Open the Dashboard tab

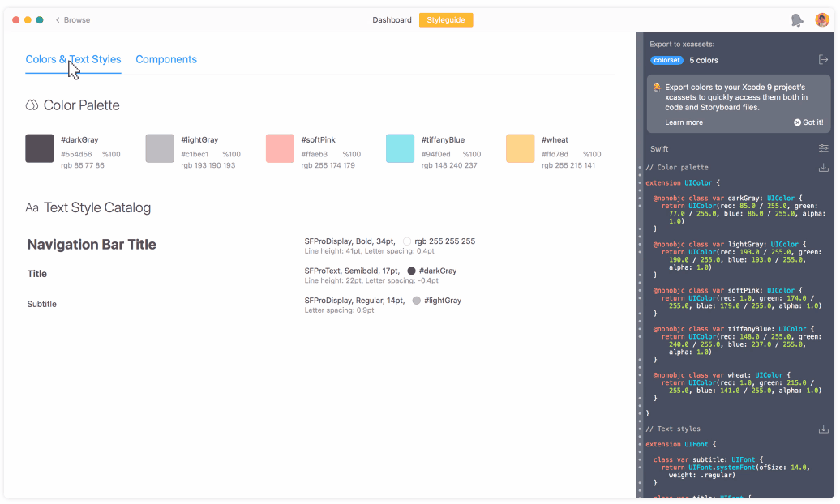(x=392, y=19)
